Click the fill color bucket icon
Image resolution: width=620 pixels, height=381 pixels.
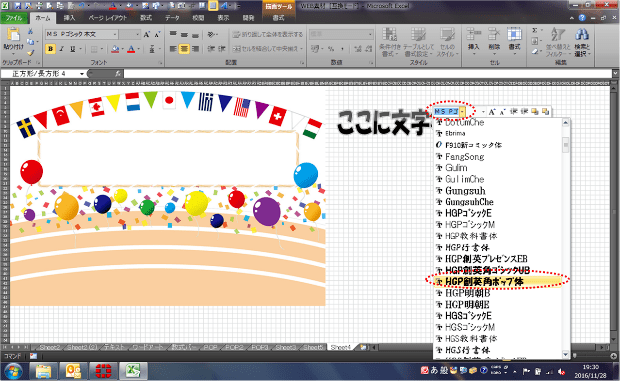pyautogui.click(x=115, y=49)
